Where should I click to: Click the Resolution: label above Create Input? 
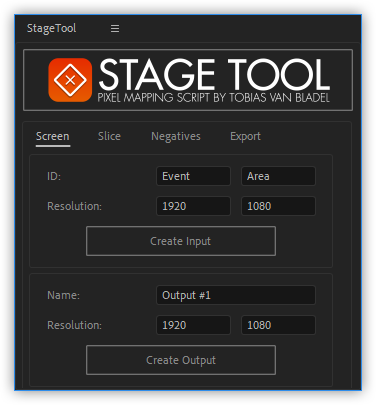(75, 206)
